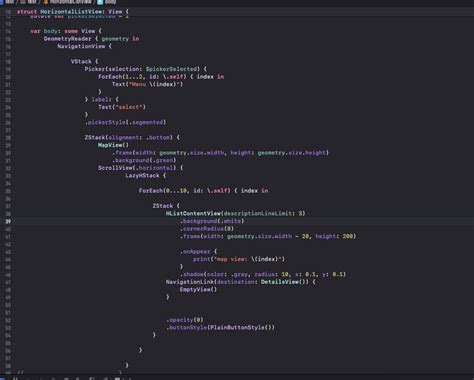The height and width of the screenshot is (380, 474).
Task: Click the print statement with map view string
Action: [x=239, y=259]
